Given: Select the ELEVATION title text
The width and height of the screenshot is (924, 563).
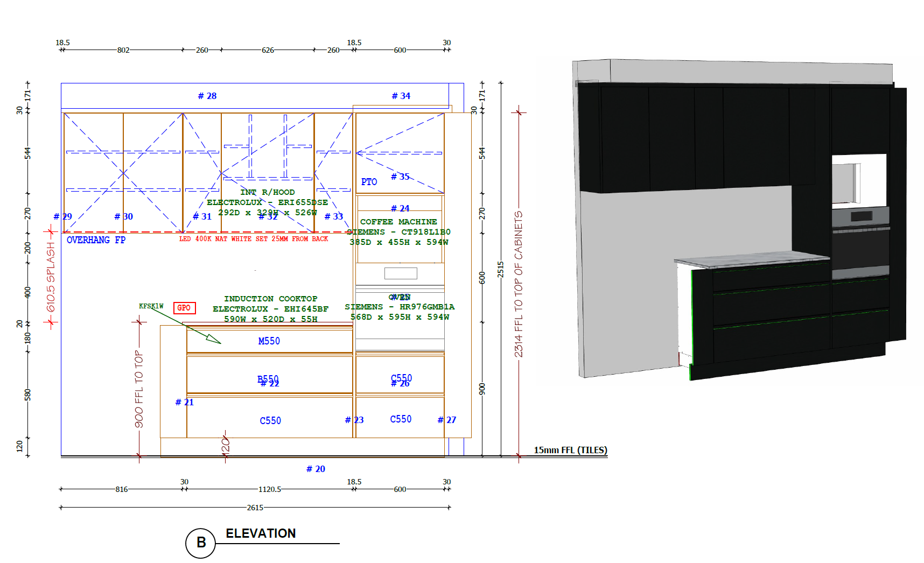Looking at the screenshot, I should (x=260, y=534).
